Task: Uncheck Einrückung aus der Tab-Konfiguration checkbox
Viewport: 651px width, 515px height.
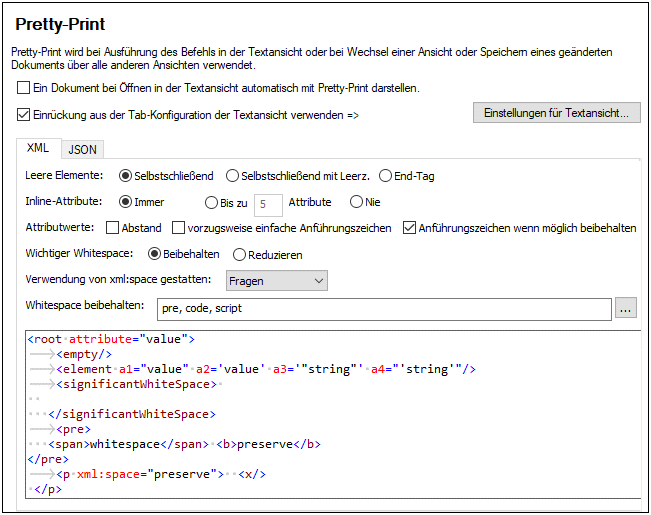Action: (23, 114)
